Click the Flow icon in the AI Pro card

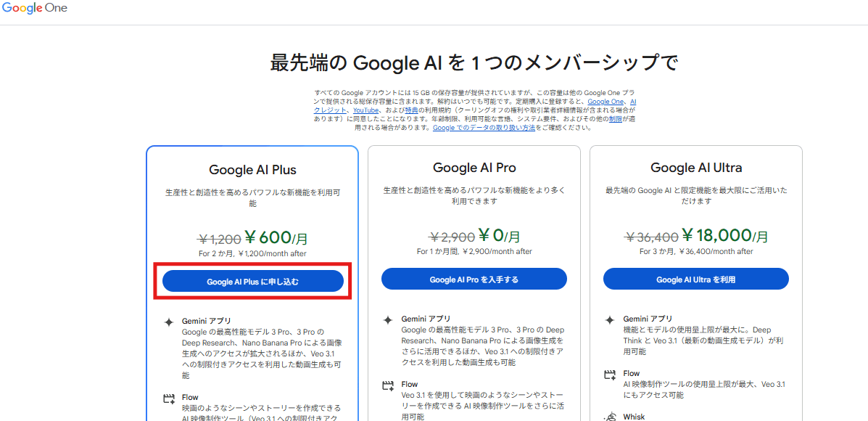pos(388,385)
